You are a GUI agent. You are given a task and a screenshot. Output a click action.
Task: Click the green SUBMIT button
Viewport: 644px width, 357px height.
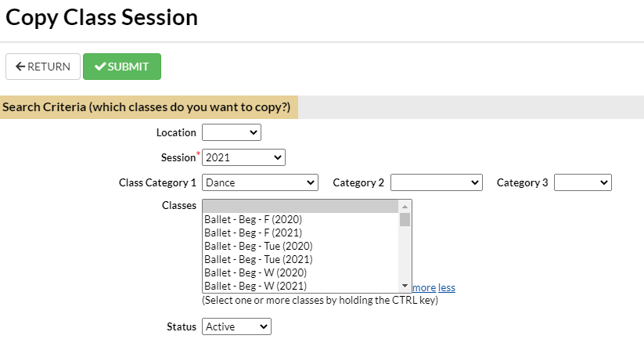122,67
